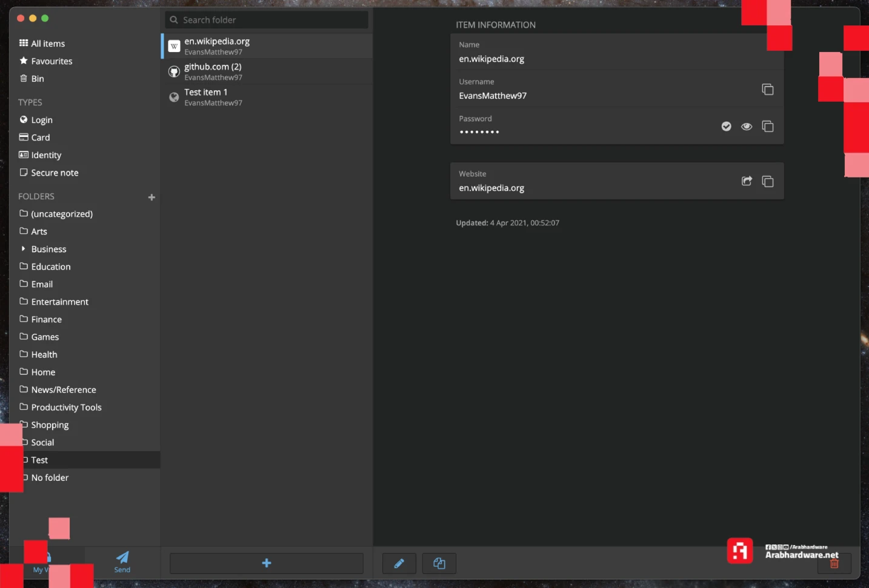Open the Send tab
The image size is (869, 588).
pyautogui.click(x=122, y=561)
